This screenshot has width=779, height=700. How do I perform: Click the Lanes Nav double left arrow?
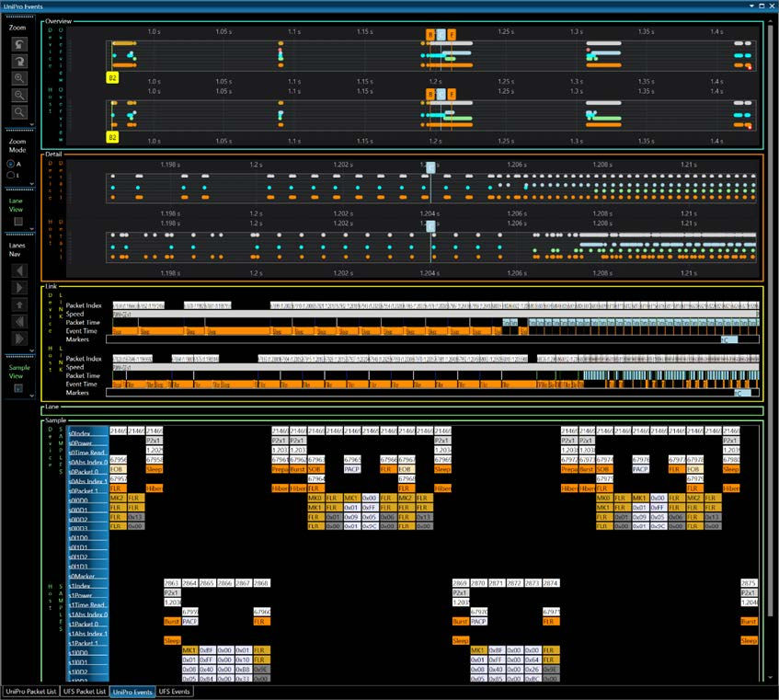point(19,321)
